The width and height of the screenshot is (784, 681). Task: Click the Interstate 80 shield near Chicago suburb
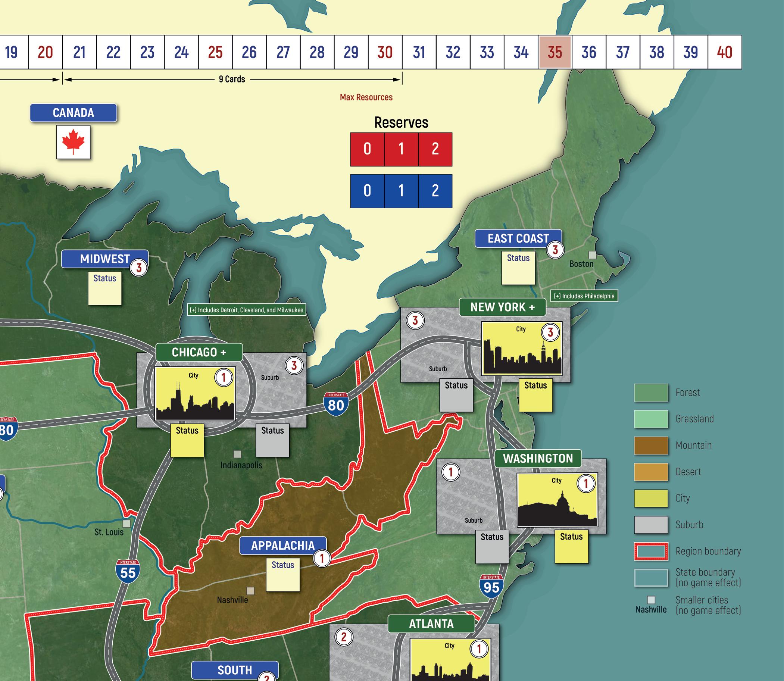[x=336, y=404]
